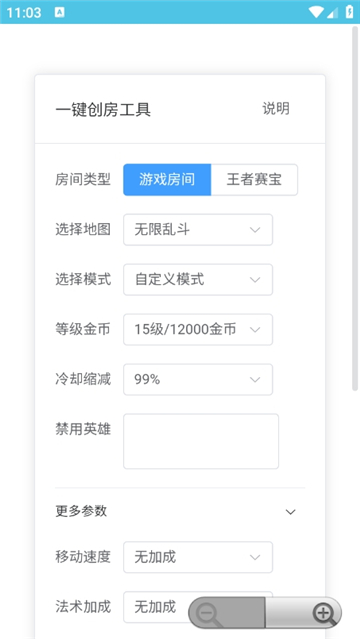The image size is (360, 639).
Task: Tap the battery charging status icon
Action: pos(349,12)
